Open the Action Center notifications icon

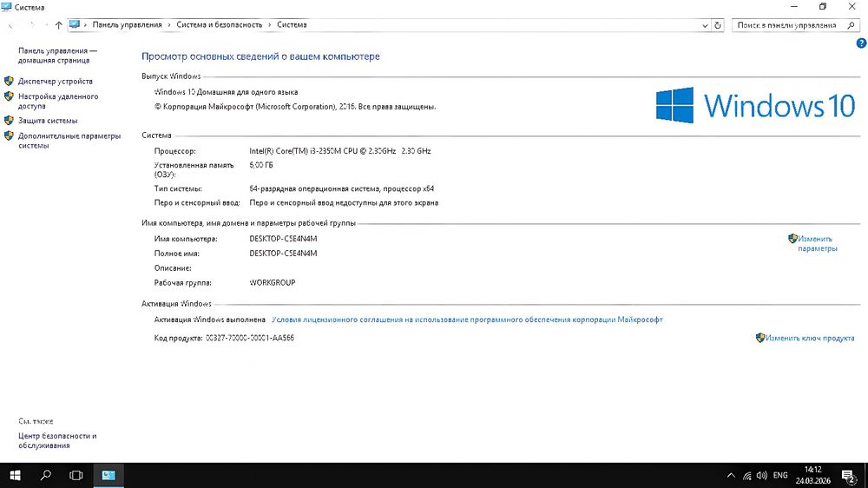click(849, 475)
